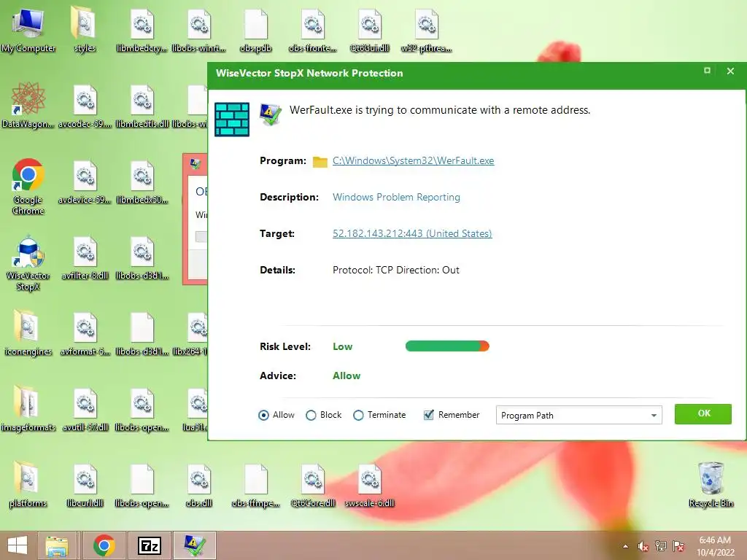Select the platforms folder icon
Viewport: 747px width, 560px height.
28,484
